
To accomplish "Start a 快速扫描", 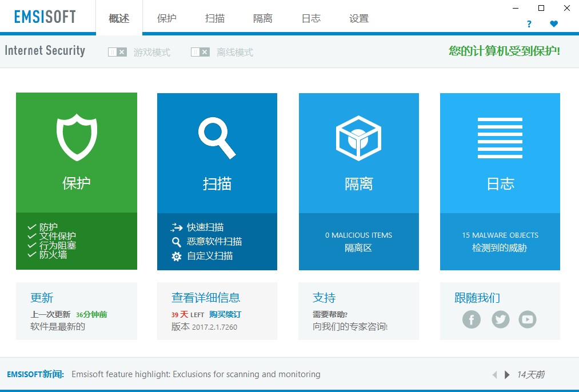I will 197,227.
